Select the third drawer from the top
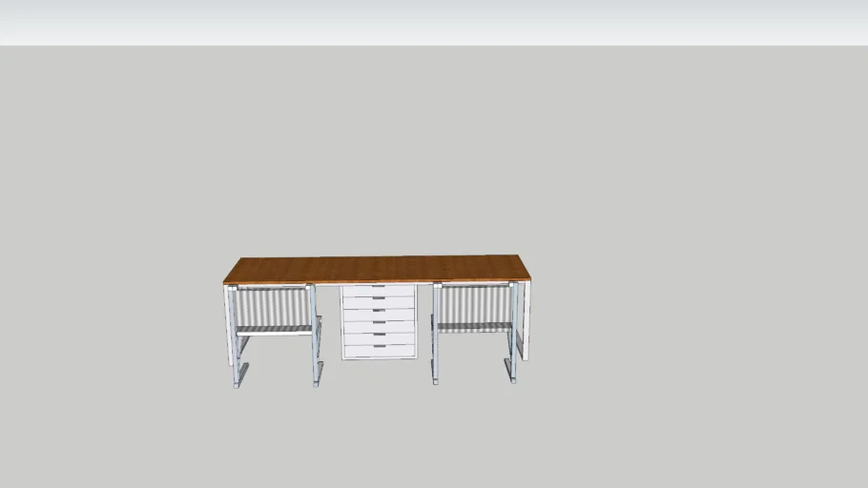Viewport: 868px width, 488px height. coord(379,315)
